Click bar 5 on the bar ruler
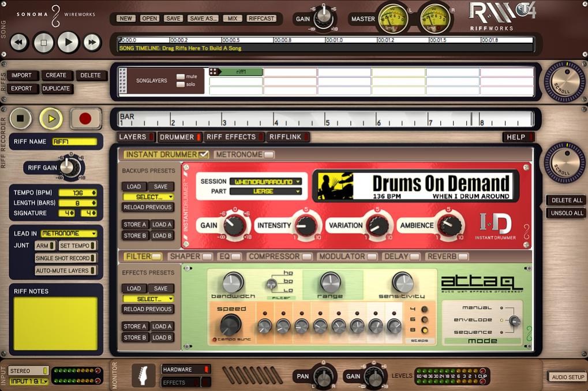This screenshot has width=588, height=391. [327, 123]
